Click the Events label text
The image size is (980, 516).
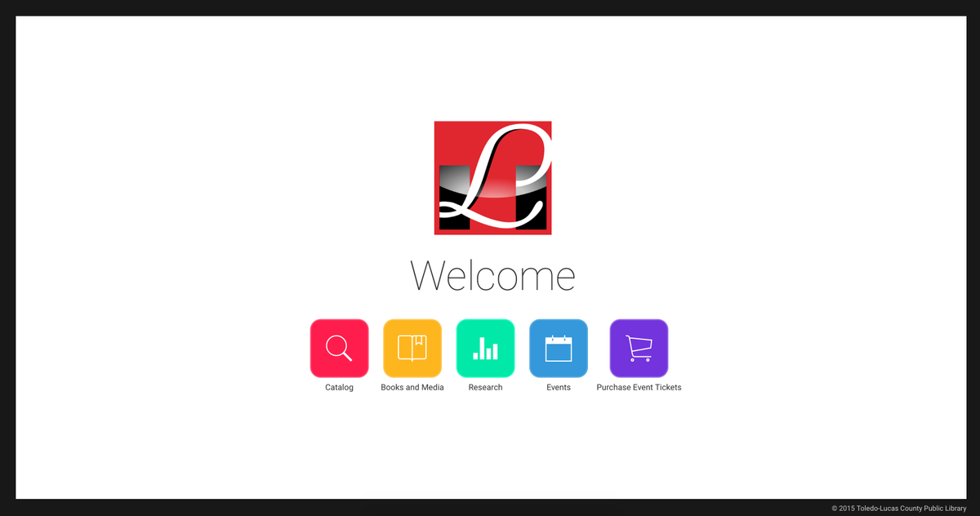point(559,387)
